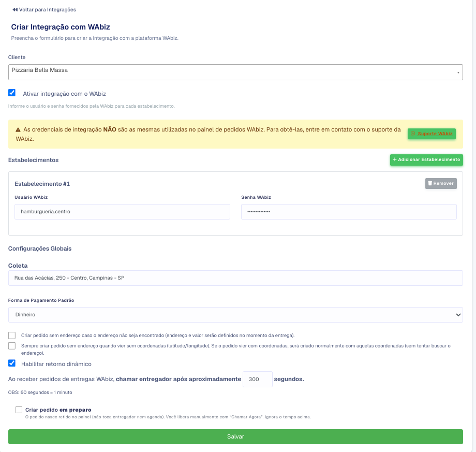The height and width of the screenshot is (452, 476).
Task: Disable Habilitar retorno dinâmico checkbox
Action: click(x=12, y=363)
